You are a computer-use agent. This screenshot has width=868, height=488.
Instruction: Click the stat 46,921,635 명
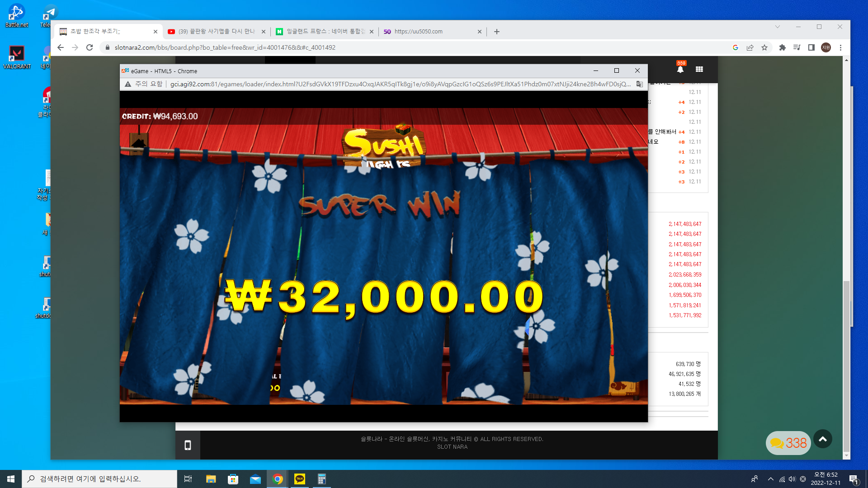click(684, 374)
